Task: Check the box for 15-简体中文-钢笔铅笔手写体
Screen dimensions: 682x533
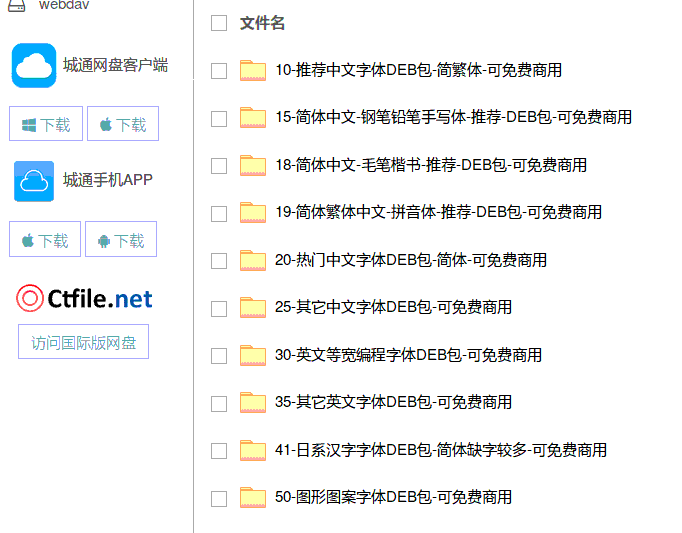Action: click(219, 118)
